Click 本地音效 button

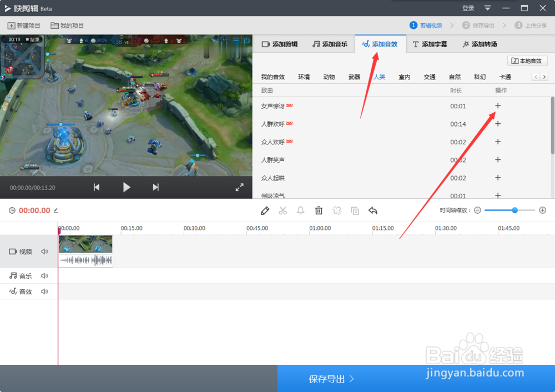(x=527, y=61)
